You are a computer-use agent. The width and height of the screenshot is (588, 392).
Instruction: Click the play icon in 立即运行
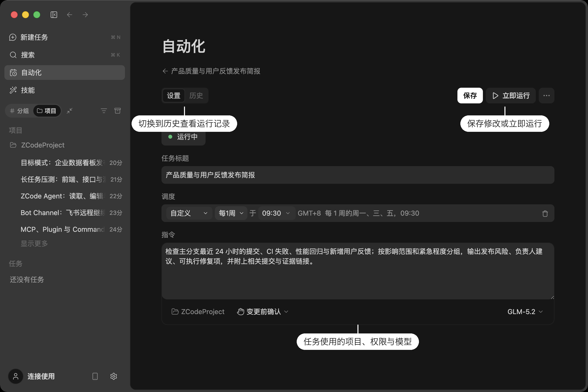pyautogui.click(x=495, y=96)
